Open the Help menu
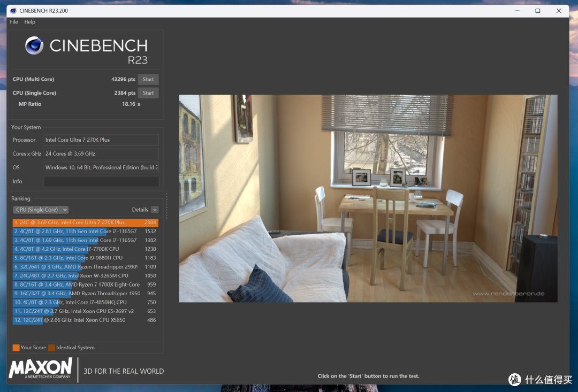This screenshot has width=578, height=392. click(x=30, y=22)
